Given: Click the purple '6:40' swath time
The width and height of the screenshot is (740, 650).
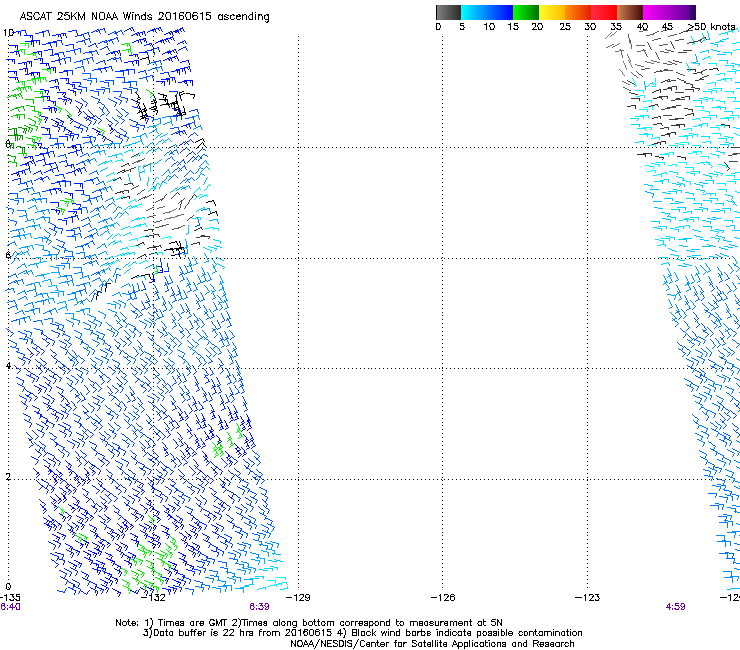Looking at the screenshot, I should pos(10,607).
